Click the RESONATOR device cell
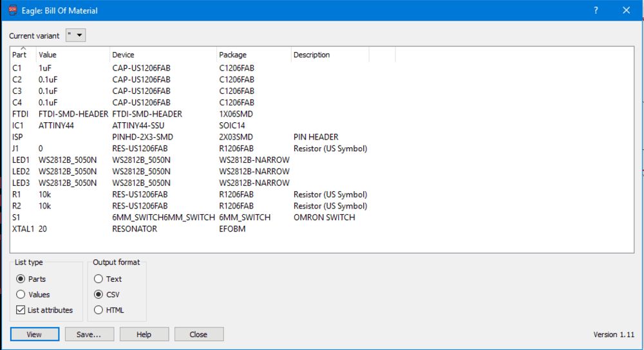This screenshot has width=644, height=350. click(x=135, y=229)
